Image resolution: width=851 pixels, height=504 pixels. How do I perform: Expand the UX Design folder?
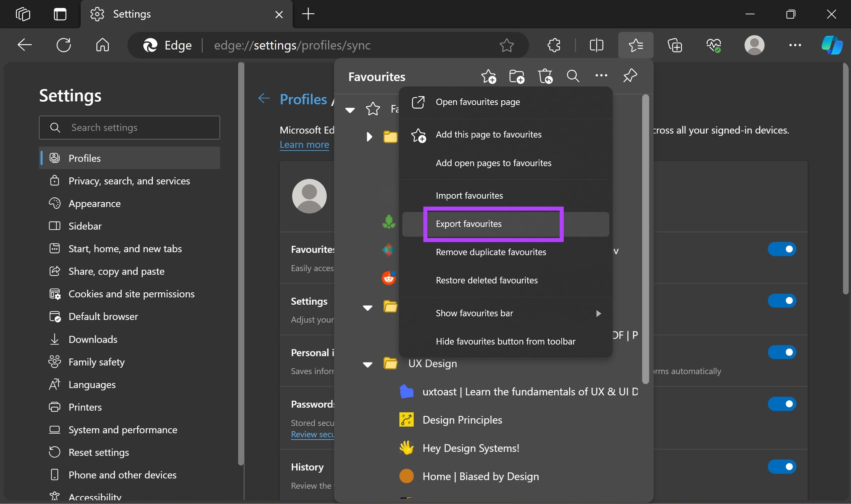[x=367, y=364]
